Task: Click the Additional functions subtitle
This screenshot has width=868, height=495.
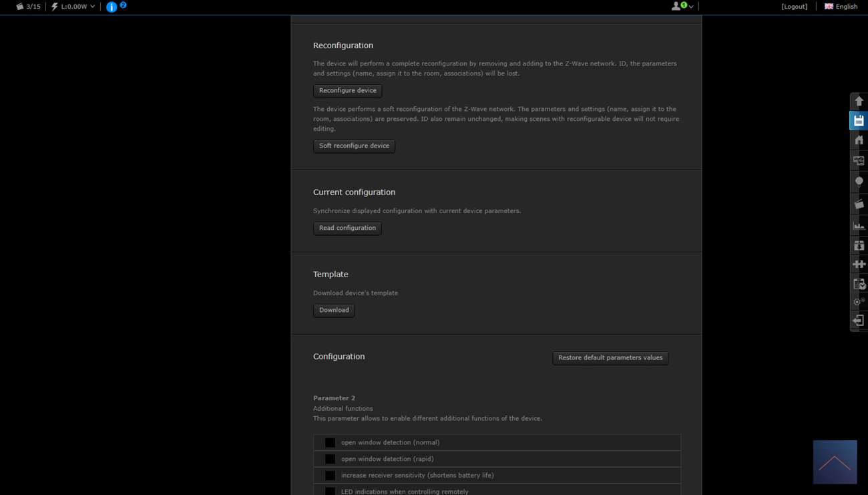Action: click(x=343, y=408)
